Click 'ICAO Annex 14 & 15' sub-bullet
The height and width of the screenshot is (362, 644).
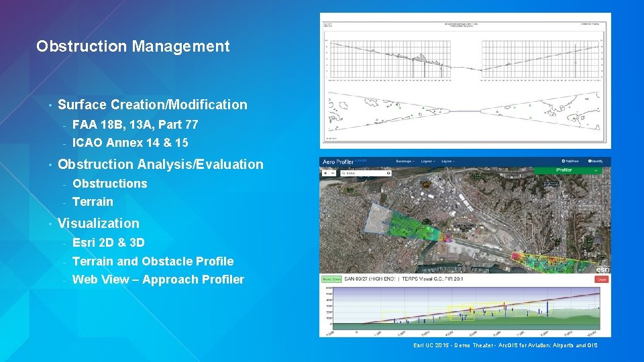click(130, 142)
